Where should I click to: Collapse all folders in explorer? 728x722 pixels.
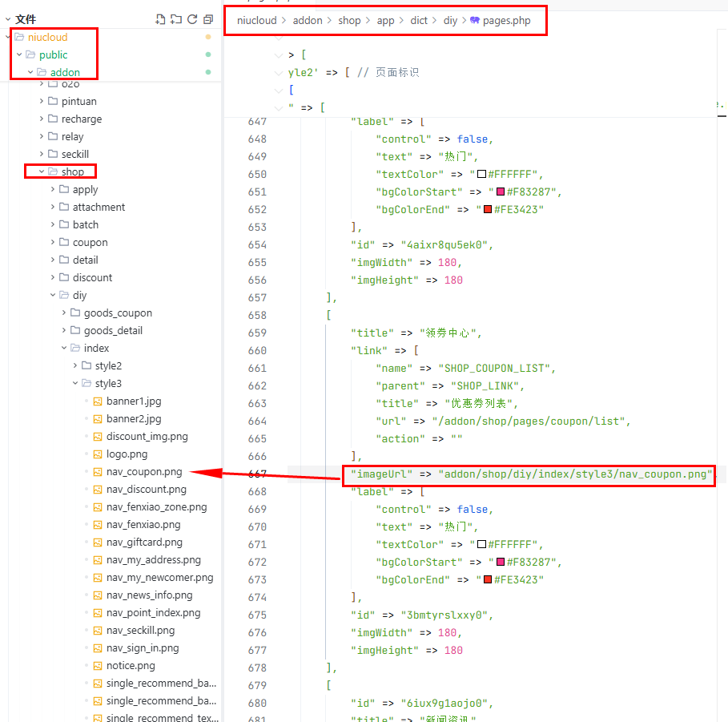208,19
